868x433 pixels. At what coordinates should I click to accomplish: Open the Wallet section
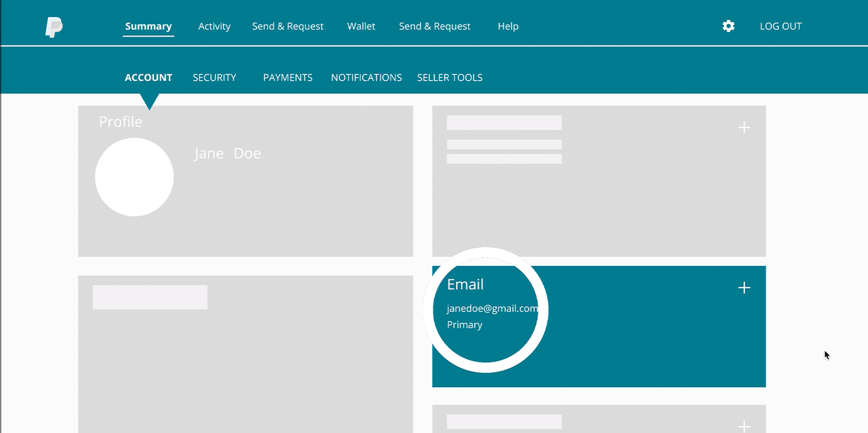point(361,26)
